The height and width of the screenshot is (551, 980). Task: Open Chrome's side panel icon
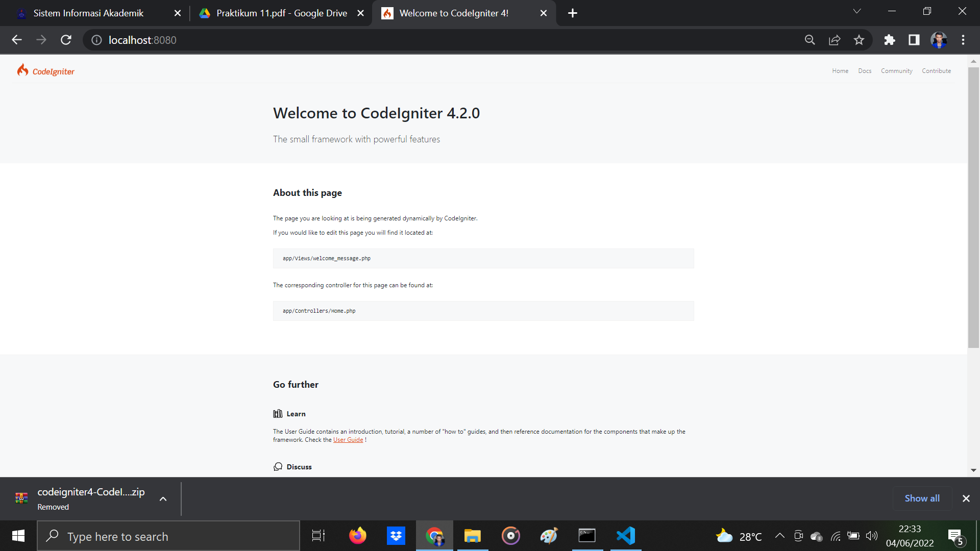(x=914, y=40)
